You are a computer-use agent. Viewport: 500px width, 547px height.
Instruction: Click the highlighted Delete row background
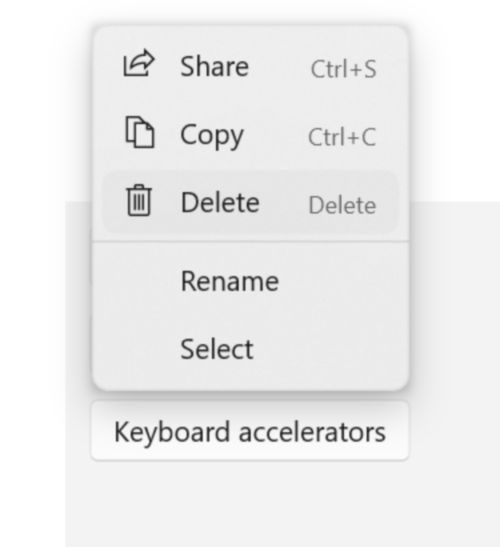250,202
